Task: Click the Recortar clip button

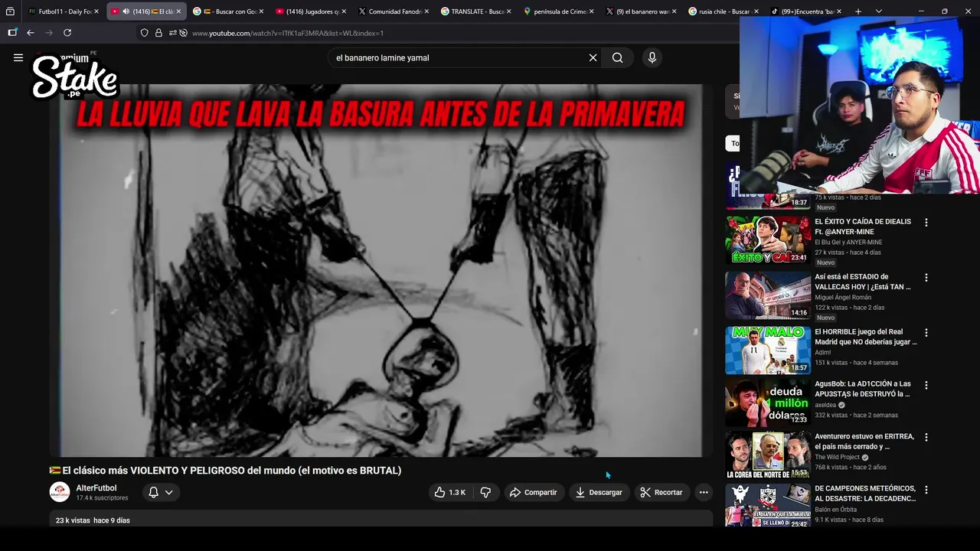Action: click(661, 492)
